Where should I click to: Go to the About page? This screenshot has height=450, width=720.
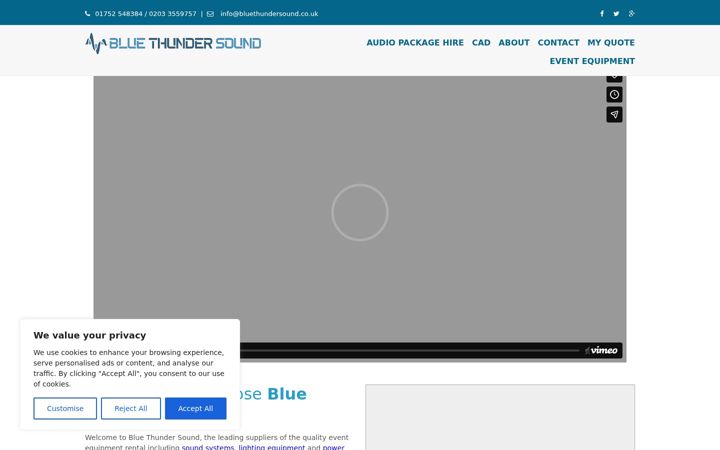(x=514, y=43)
